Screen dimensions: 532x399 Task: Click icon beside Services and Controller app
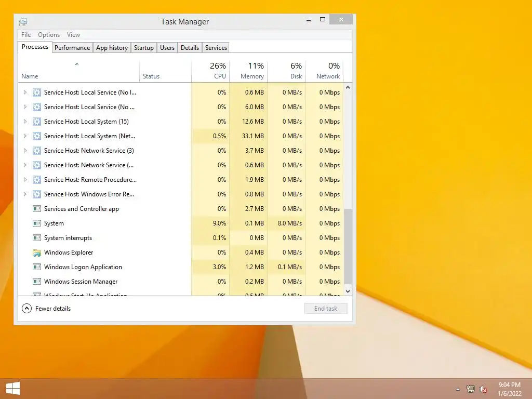tap(37, 209)
